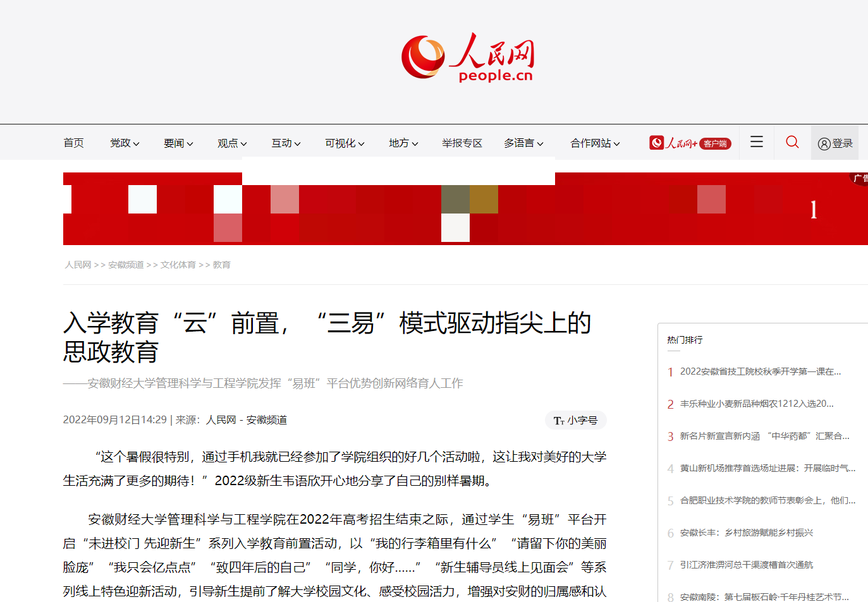Click the 安徽频道 breadcrumb link

pos(126,265)
